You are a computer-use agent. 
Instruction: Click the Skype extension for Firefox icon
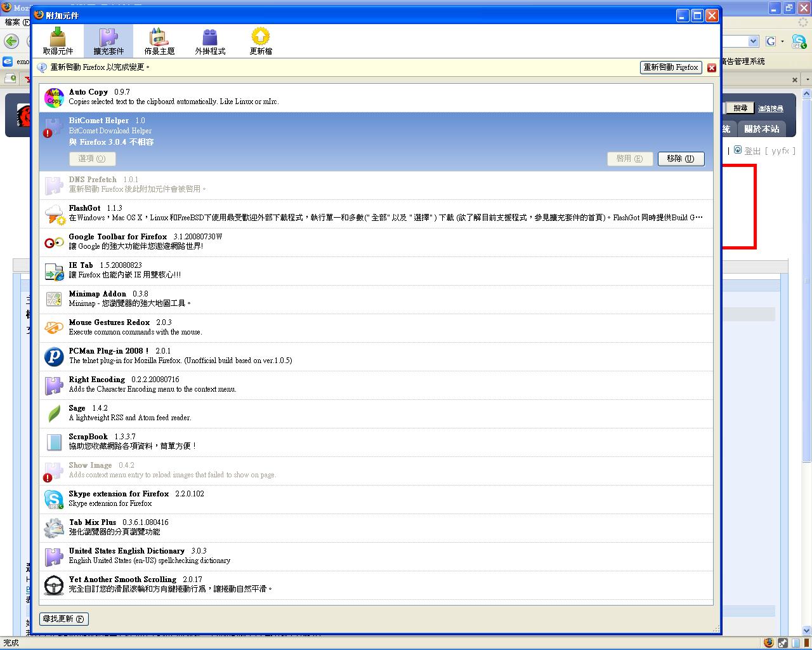coord(54,499)
